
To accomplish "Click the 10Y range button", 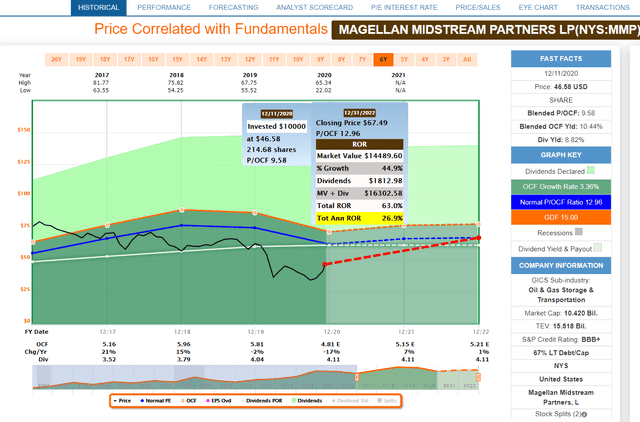I will click(x=298, y=60).
